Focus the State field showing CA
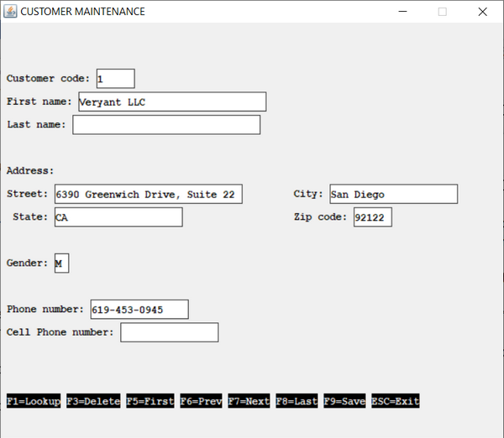This screenshot has width=504, height=438. [x=118, y=217]
